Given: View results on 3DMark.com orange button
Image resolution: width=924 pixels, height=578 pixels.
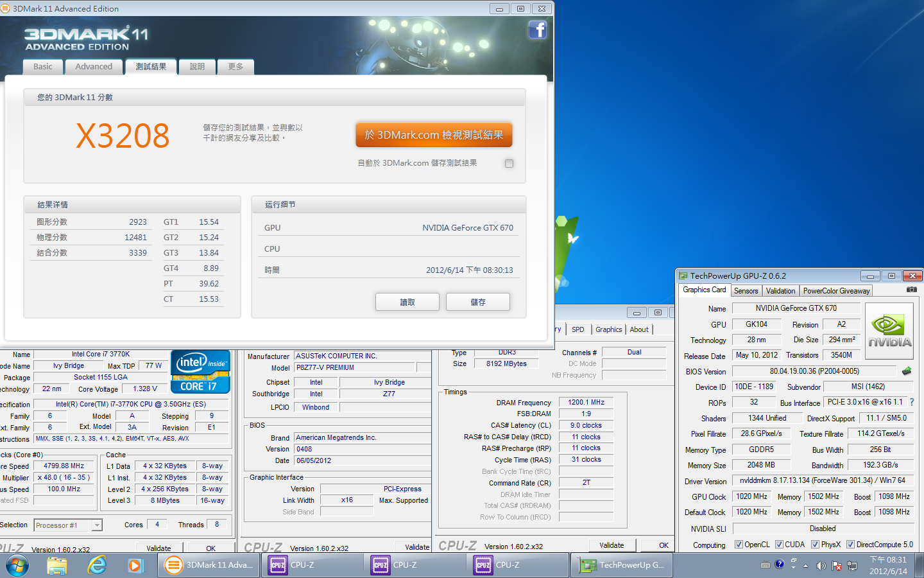Looking at the screenshot, I should pyautogui.click(x=434, y=135).
